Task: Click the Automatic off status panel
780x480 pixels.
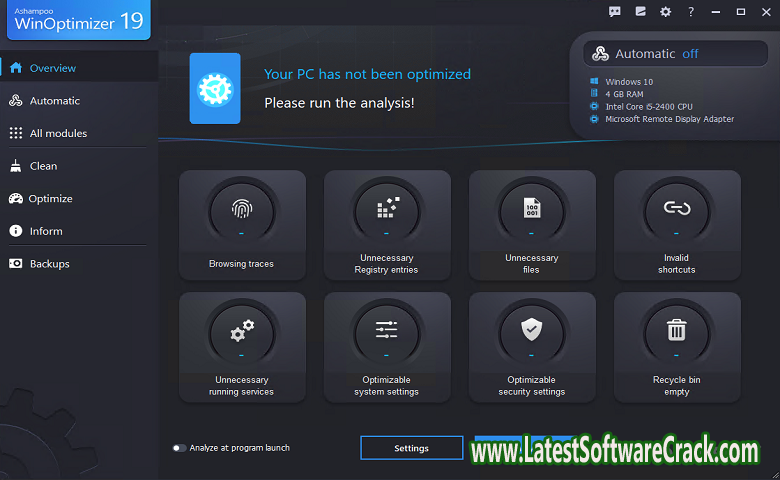Action: point(676,54)
